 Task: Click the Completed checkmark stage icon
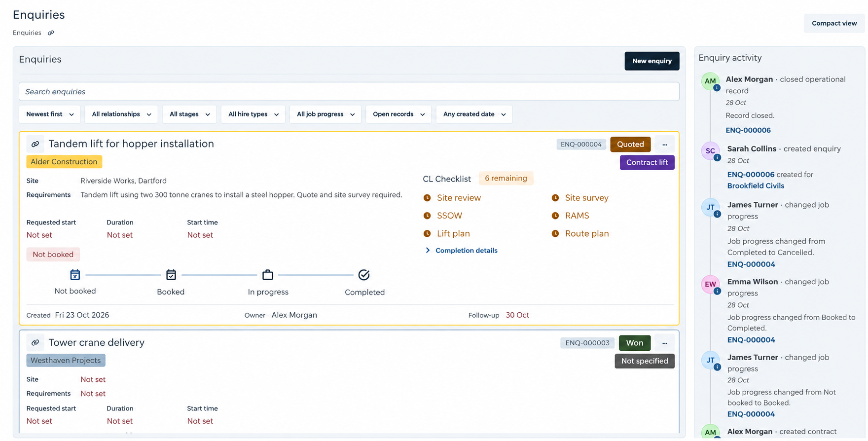[364, 275]
